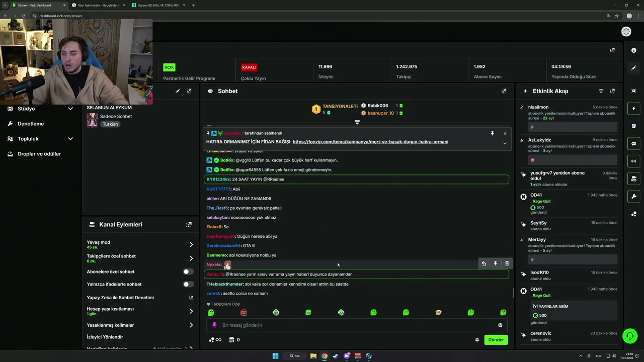
Task: Open the Etkinlik Akışı filter icon
Action: (x=601, y=91)
